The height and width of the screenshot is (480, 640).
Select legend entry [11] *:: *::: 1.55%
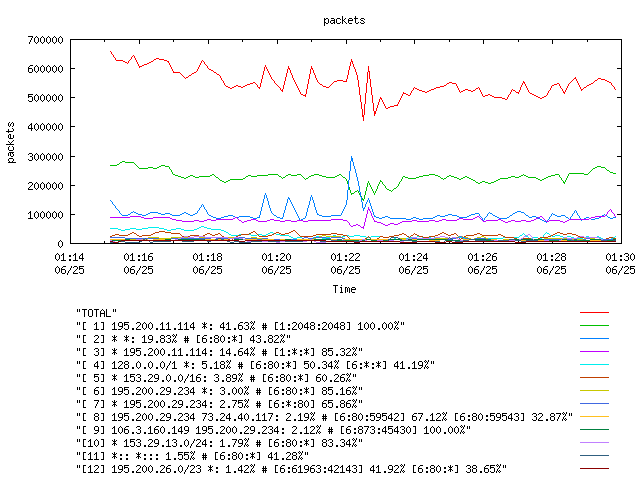click(x=192, y=456)
